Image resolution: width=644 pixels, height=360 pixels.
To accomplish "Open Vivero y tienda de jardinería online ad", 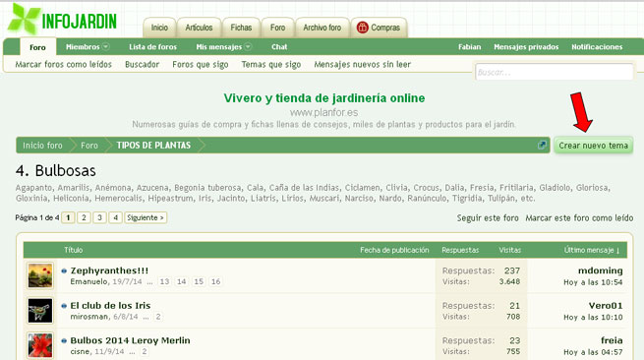I will (x=324, y=97).
